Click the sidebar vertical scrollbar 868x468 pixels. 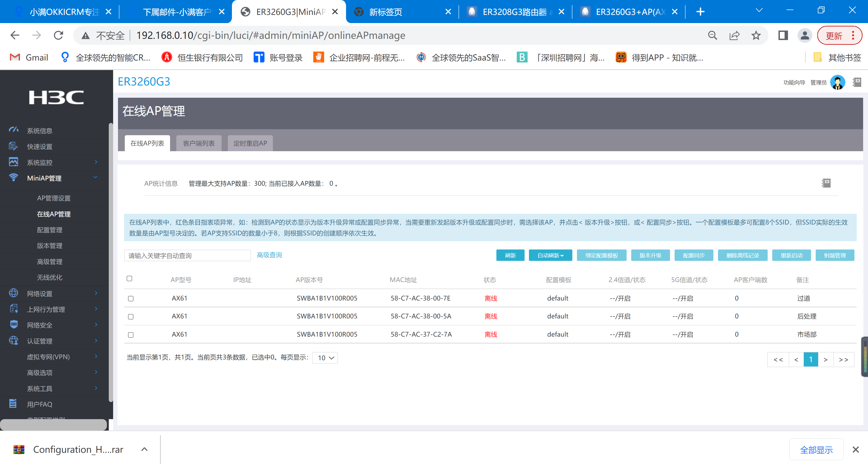[x=110, y=263]
